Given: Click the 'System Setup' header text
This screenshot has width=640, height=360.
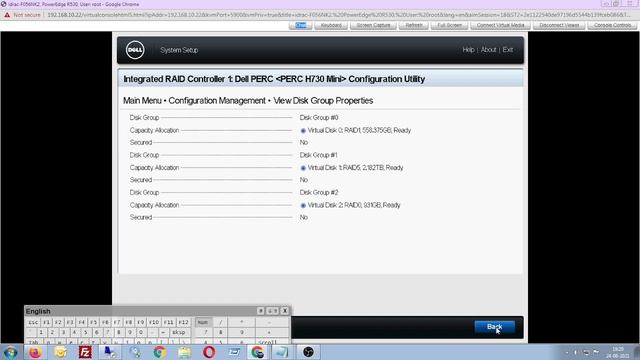Looking at the screenshot, I should pos(179,50).
